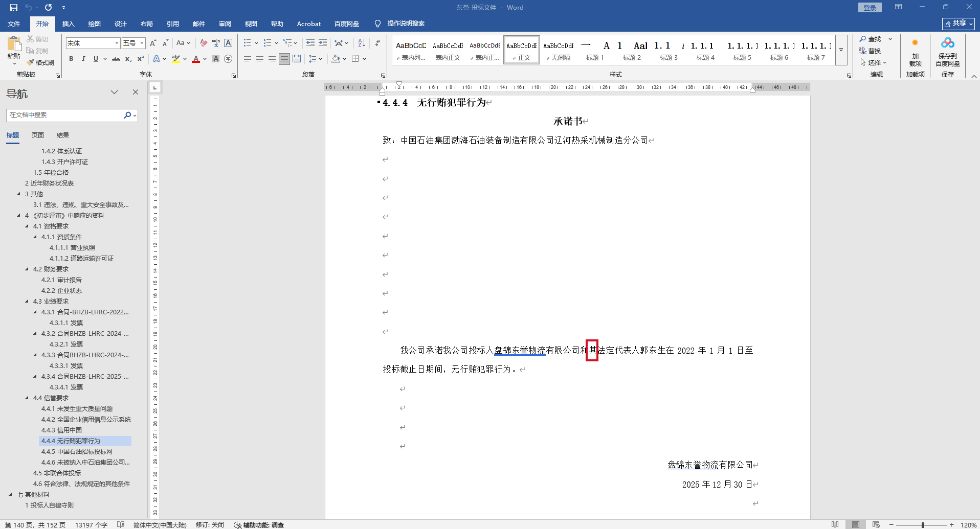Click the Format Painter brush icon
The width and height of the screenshot is (980, 529).
(31, 62)
